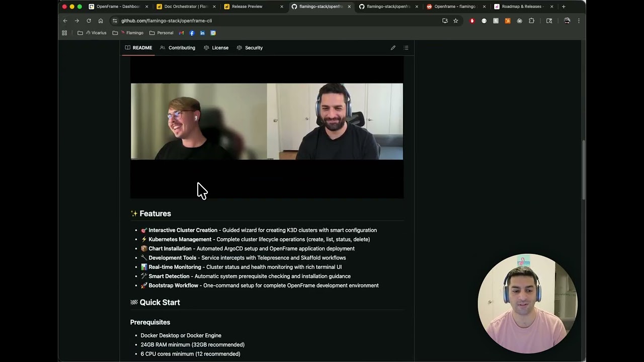Click the '24GB RAM minimum' line

click(193, 345)
